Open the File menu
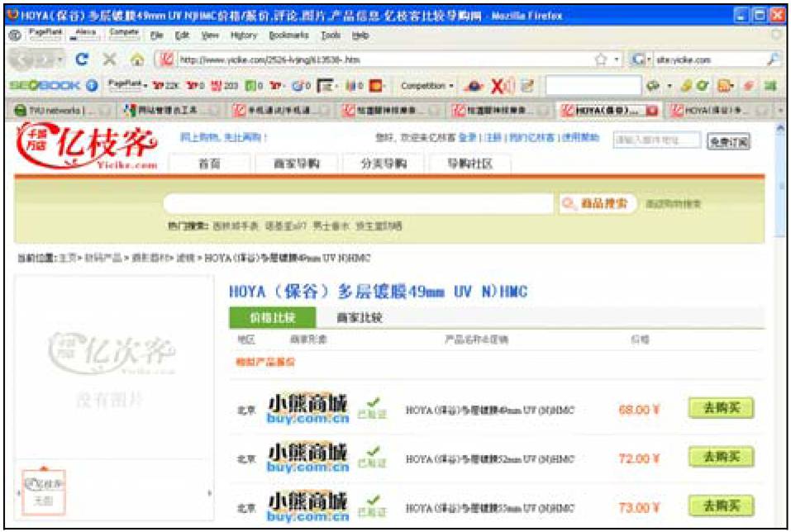Screen dimensions: 791x532 coord(156,36)
